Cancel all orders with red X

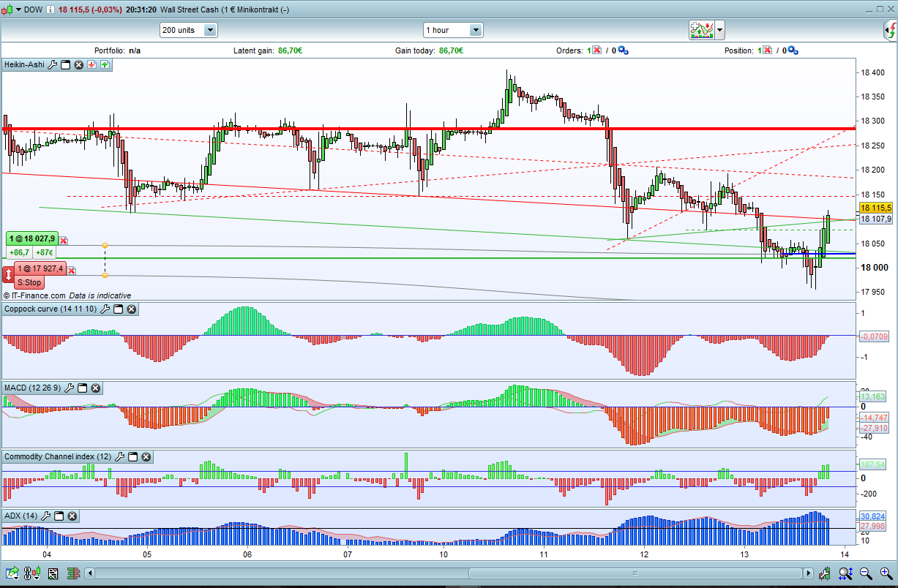click(596, 50)
